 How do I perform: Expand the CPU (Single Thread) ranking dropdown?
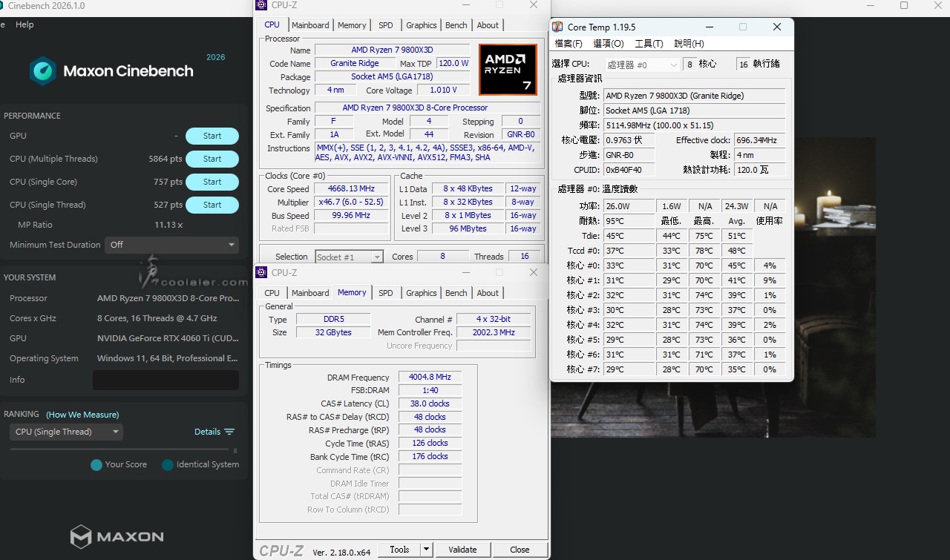click(x=67, y=432)
